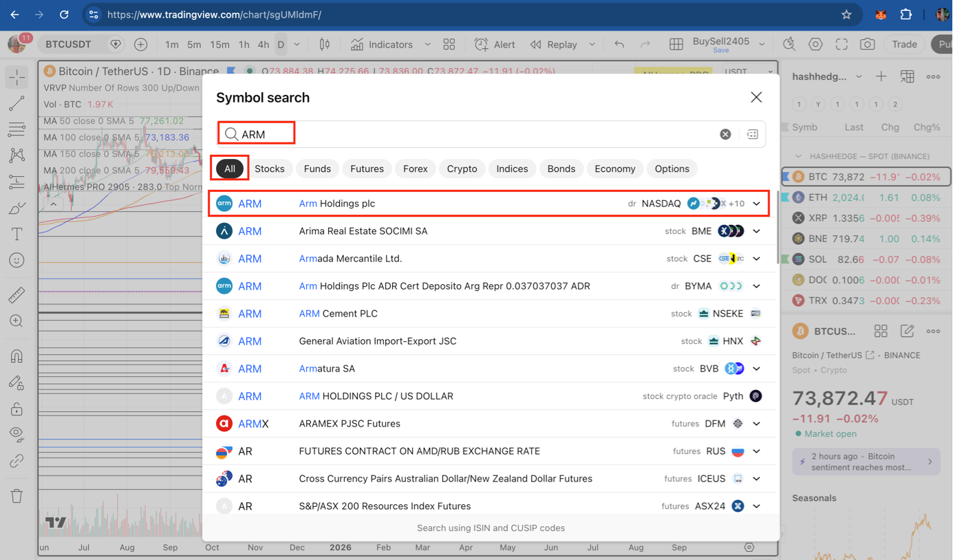953x560 pixels.
Task: Open the emoji icons tool
Action: pos(17,260)
